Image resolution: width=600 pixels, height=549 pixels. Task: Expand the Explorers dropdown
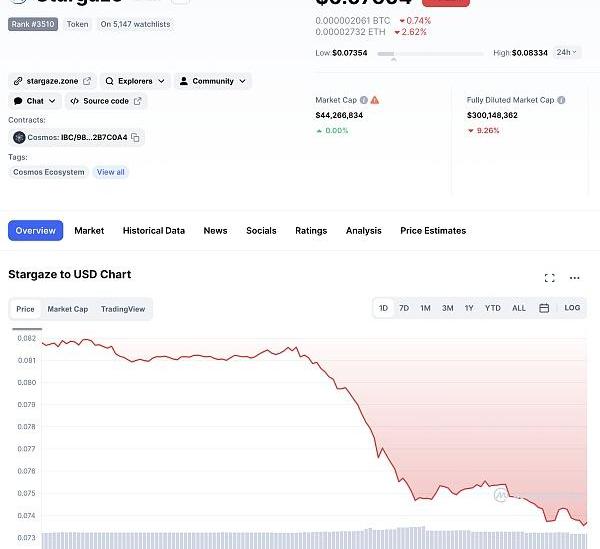pyautogui.click(x=135, y=81)
